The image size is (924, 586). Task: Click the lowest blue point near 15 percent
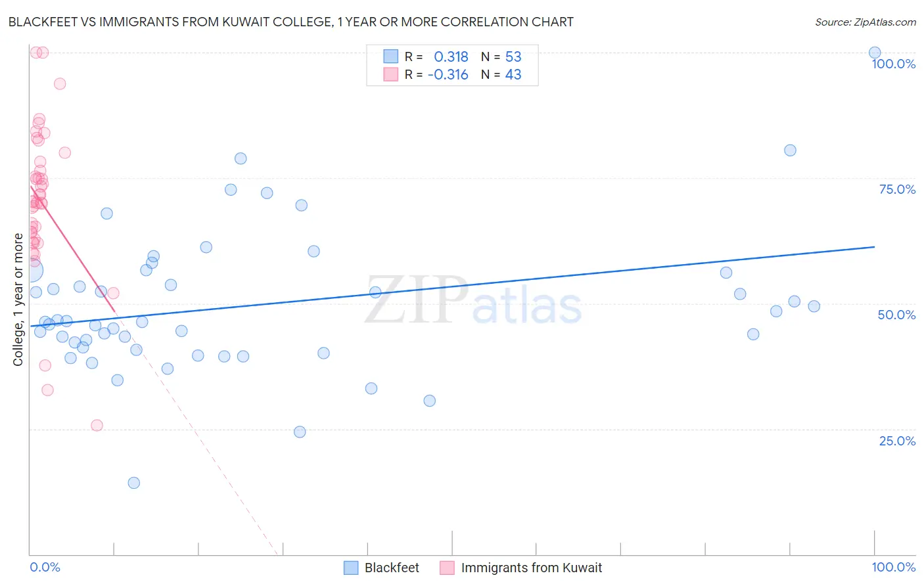[133, 483]
